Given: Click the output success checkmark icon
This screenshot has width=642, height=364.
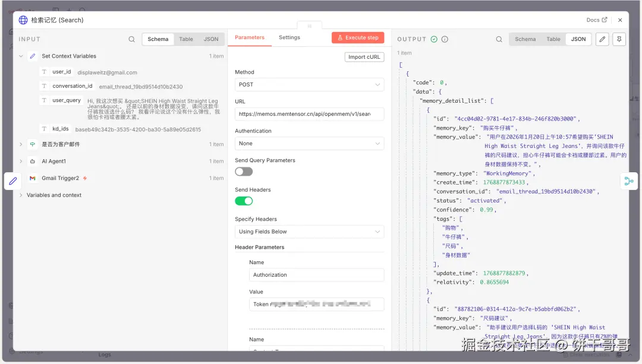Looking at the screenshot, I should pyautogui.click(x=434, y=39).
